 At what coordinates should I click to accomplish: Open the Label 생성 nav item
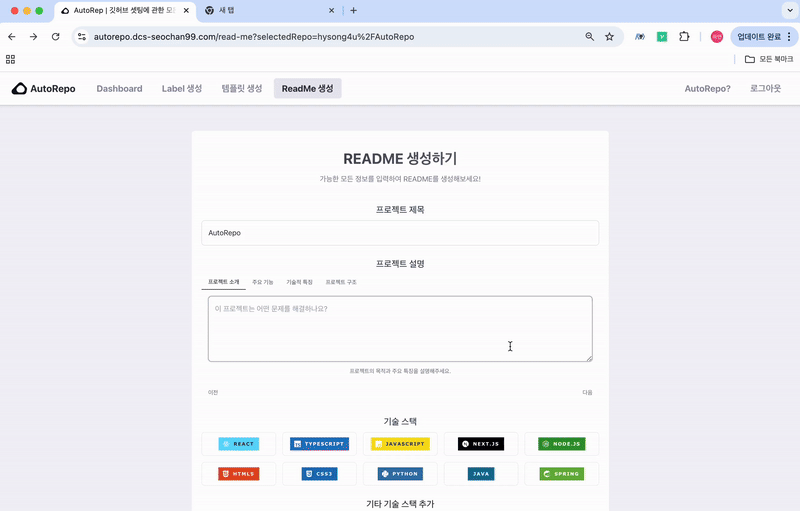coord(182,89)
